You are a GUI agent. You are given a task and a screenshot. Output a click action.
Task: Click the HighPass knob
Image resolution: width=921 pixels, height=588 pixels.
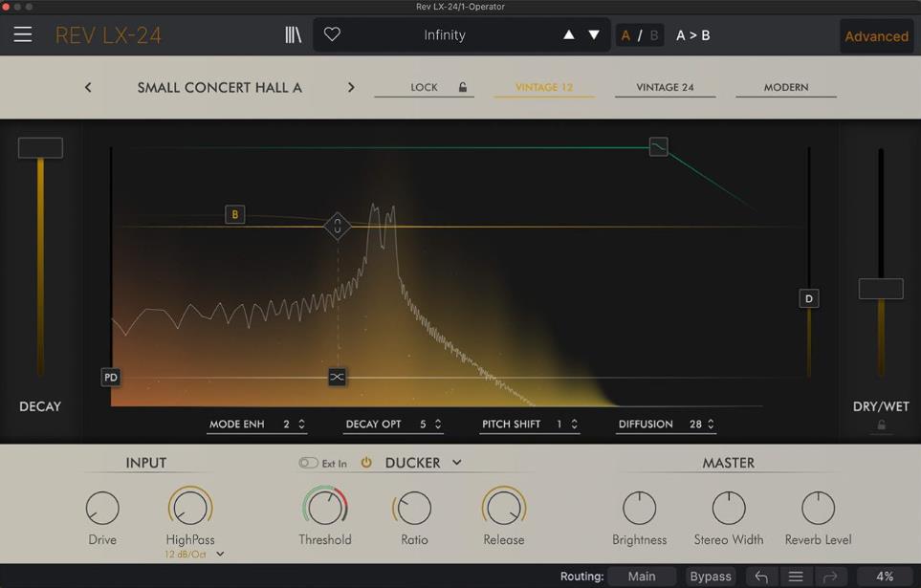click(190, 507)
